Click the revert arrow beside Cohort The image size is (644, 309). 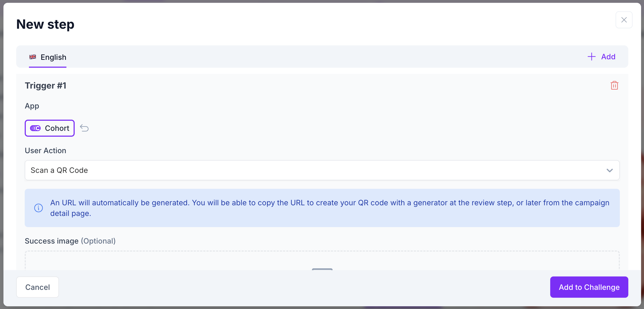pos(84,128)
